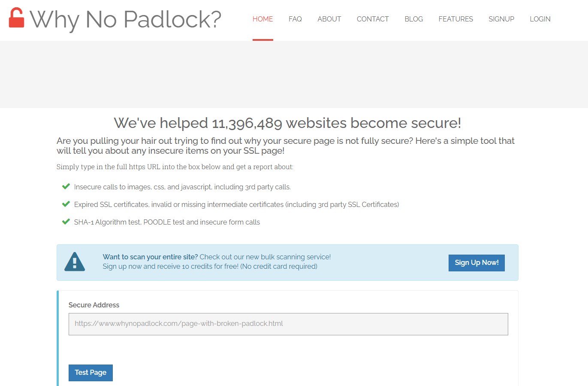Viewport: 588px width, 386px height.
Task: Click the warning triangle icon in blue banner
Action: [x=75, y=261]
